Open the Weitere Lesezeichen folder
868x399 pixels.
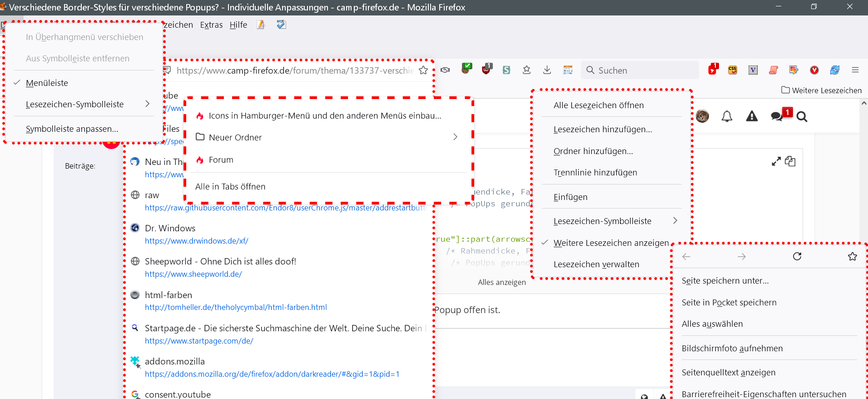[x=821, y=90]
